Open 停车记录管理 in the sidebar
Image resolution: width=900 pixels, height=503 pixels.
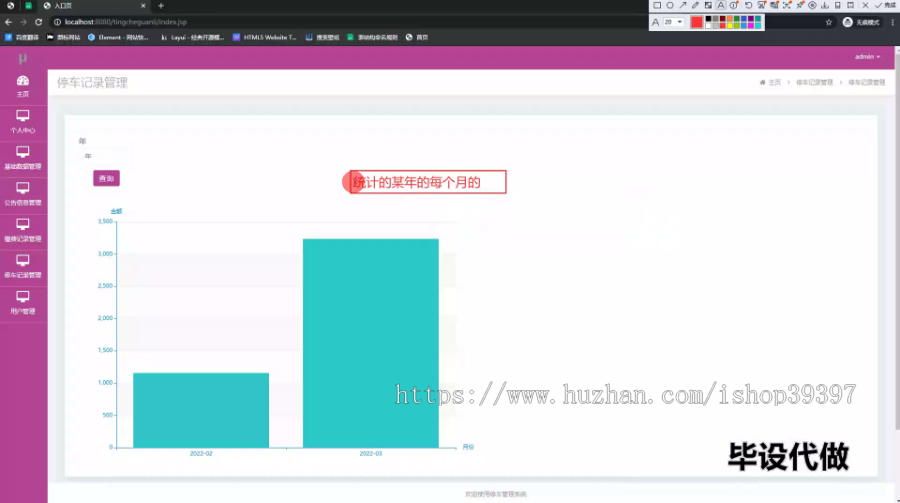[x=23, y=266]
